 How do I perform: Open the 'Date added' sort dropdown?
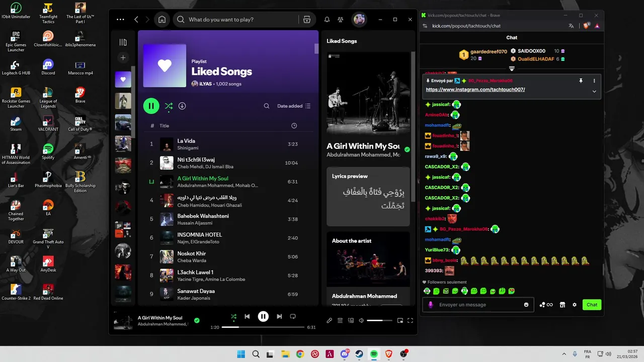click(x=294, y=106)
